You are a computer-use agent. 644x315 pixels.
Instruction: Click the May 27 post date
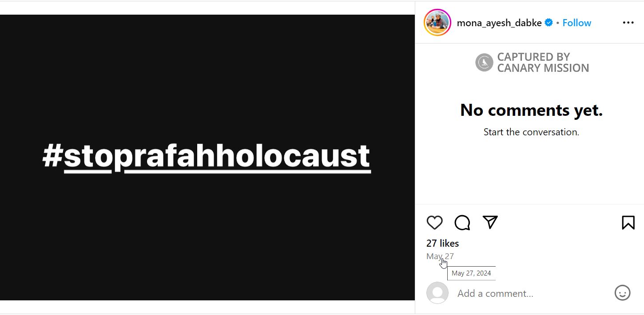click(x=440, y=256)
